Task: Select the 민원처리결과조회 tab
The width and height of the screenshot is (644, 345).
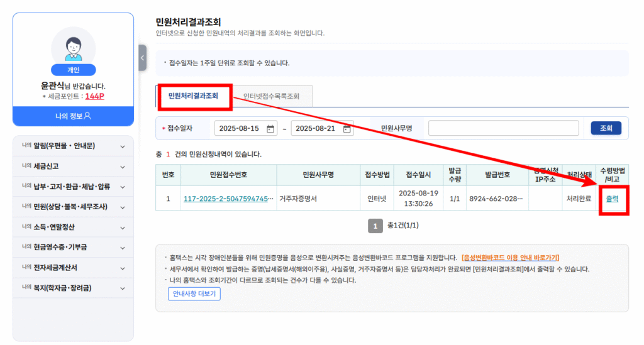Action: [x=193, y=96]
